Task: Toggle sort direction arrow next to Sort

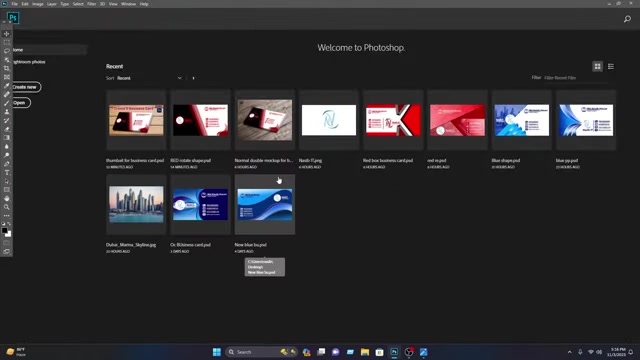Action: (x=193, y=78)
